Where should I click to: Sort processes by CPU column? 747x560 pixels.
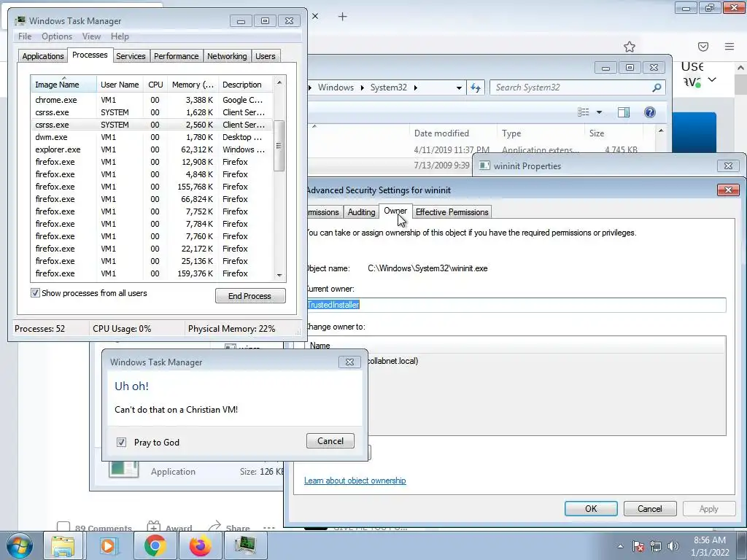pyautogui.click(x=155, y=85)
